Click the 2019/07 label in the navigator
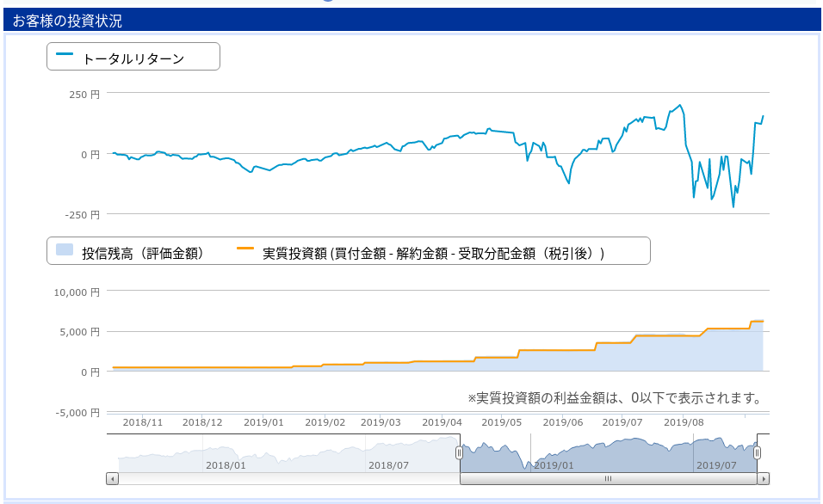823x504 pixels. point(716,465)
